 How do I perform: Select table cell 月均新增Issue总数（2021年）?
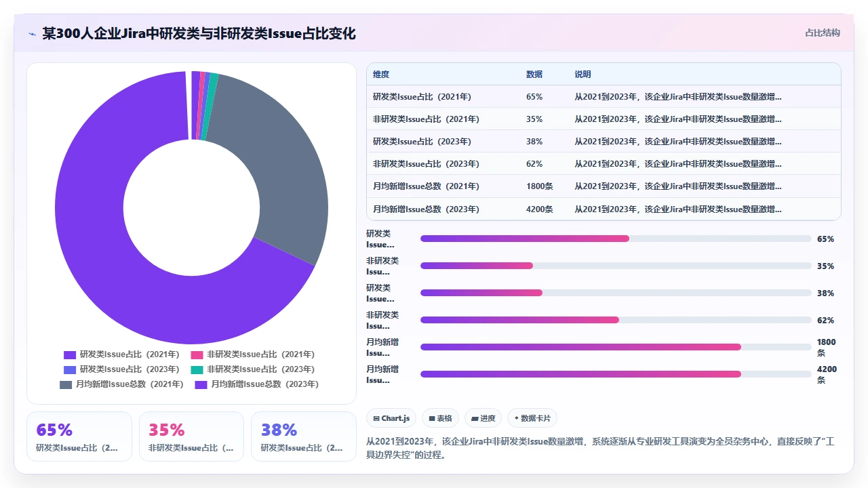click(x=426, y=186)
